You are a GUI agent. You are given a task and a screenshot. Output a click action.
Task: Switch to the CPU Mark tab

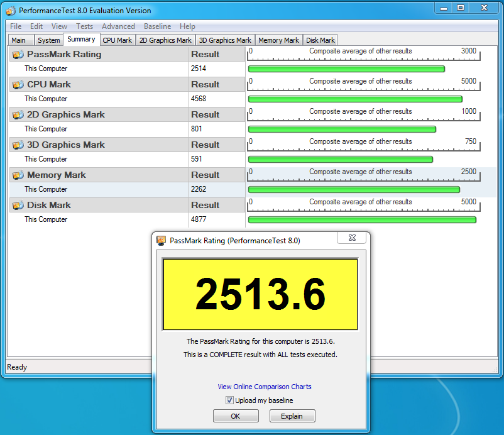pos(118,40)
